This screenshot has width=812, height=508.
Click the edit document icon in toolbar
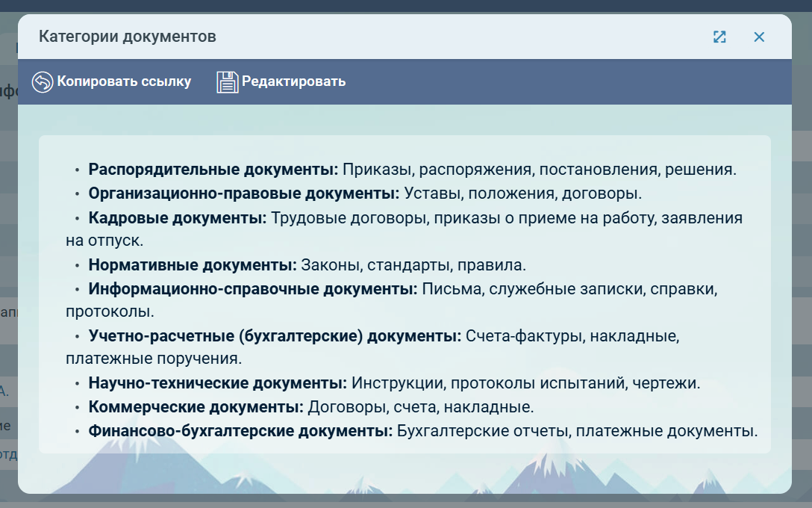227,82
